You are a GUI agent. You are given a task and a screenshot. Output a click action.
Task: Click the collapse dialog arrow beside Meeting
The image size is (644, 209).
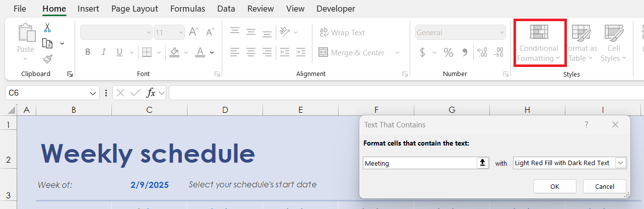[x=483, y=163]
